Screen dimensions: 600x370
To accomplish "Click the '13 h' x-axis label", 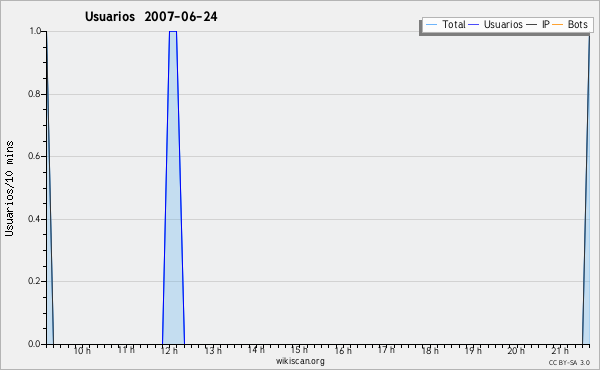I will click(x=213, y=350).
